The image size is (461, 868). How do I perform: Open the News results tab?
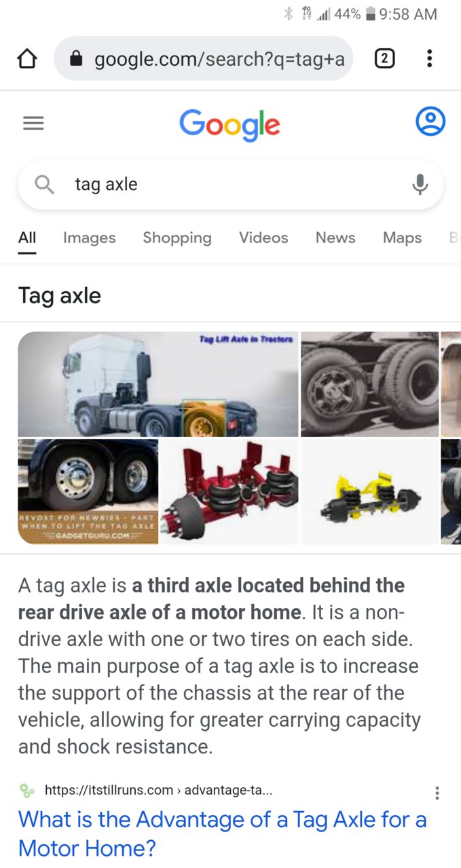coord(335,238)
